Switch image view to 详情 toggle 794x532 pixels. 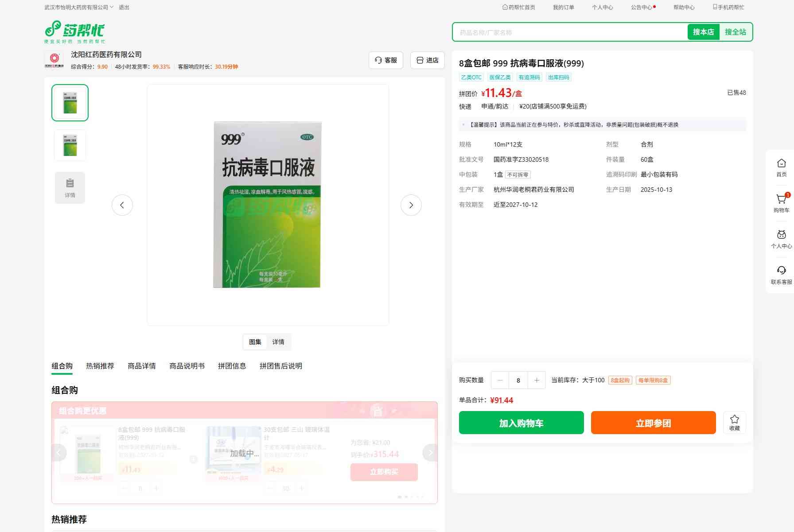[x=278, y=342]
